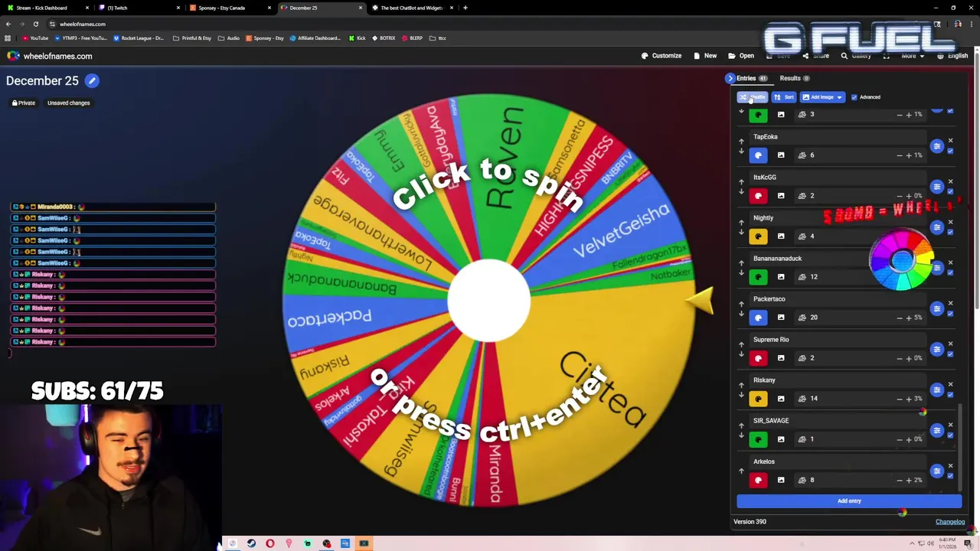Delete the Supreme Rio entry with X

951,343
